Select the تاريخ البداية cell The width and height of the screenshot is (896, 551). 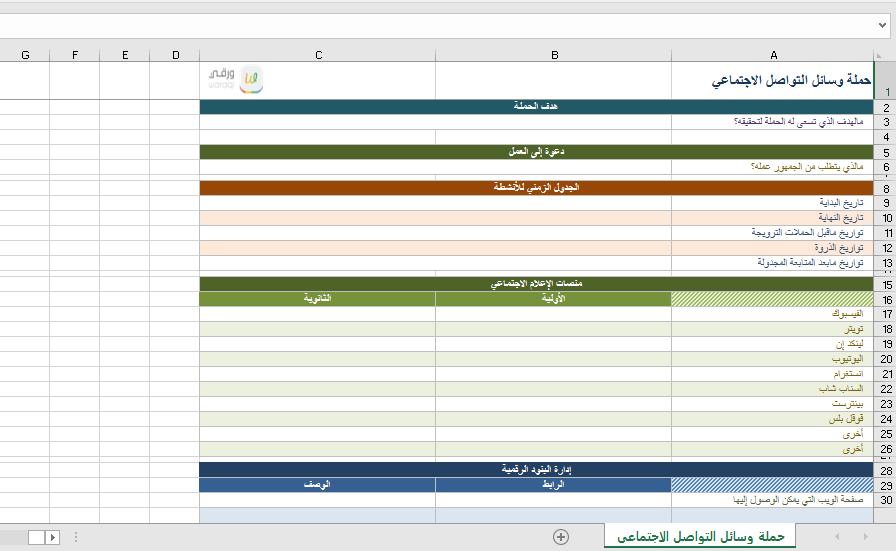[x=772, y=202]
